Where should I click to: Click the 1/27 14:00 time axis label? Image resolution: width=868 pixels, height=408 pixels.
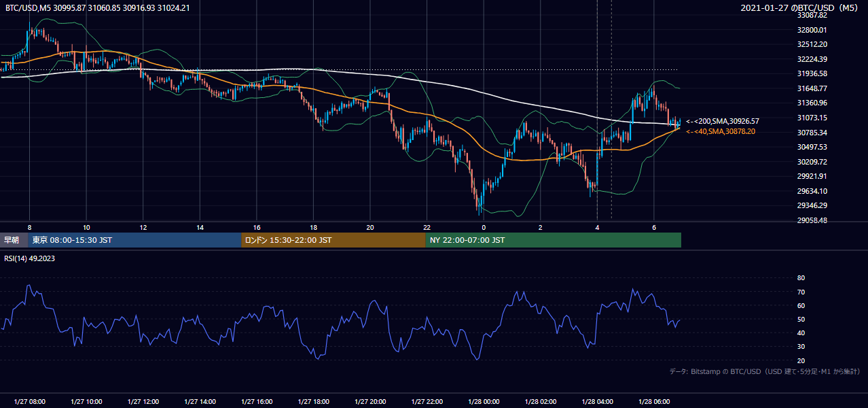tap(200, 402)
